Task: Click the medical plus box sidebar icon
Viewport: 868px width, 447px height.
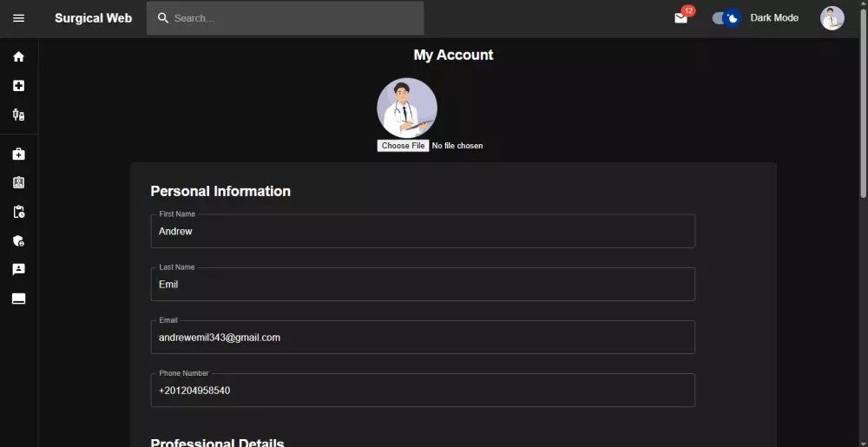Action: [x=19, y=86]
